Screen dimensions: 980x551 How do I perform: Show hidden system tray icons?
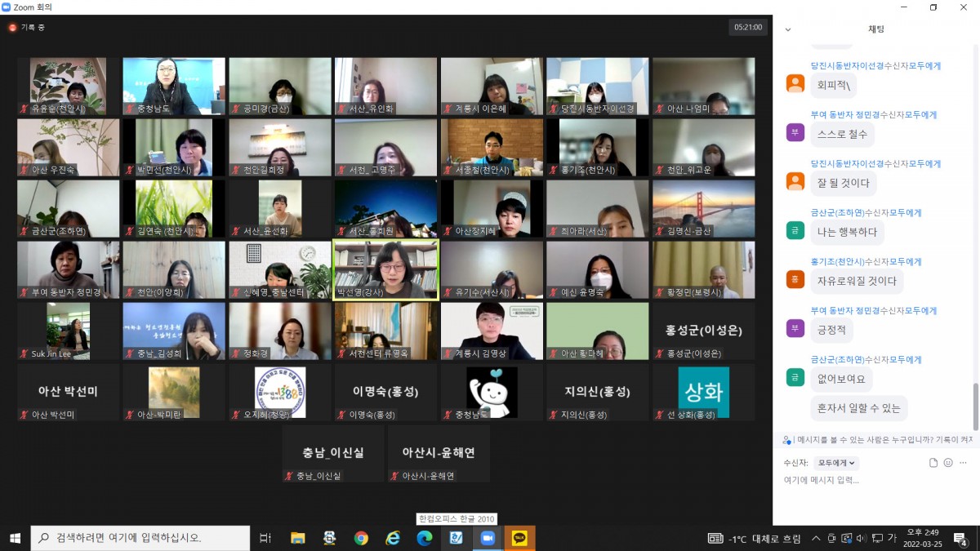(x=816, y=538)
